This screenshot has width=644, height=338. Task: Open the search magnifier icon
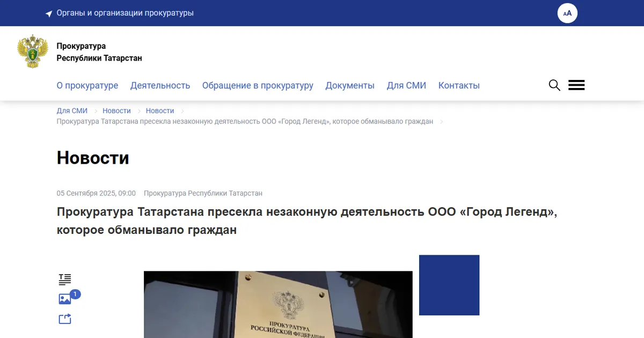(554, 85)
